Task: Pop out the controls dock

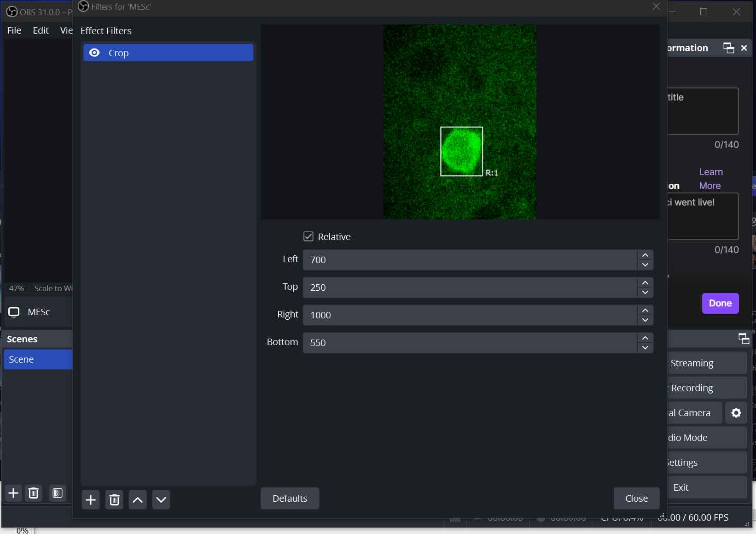Action: tap(744, 339)
